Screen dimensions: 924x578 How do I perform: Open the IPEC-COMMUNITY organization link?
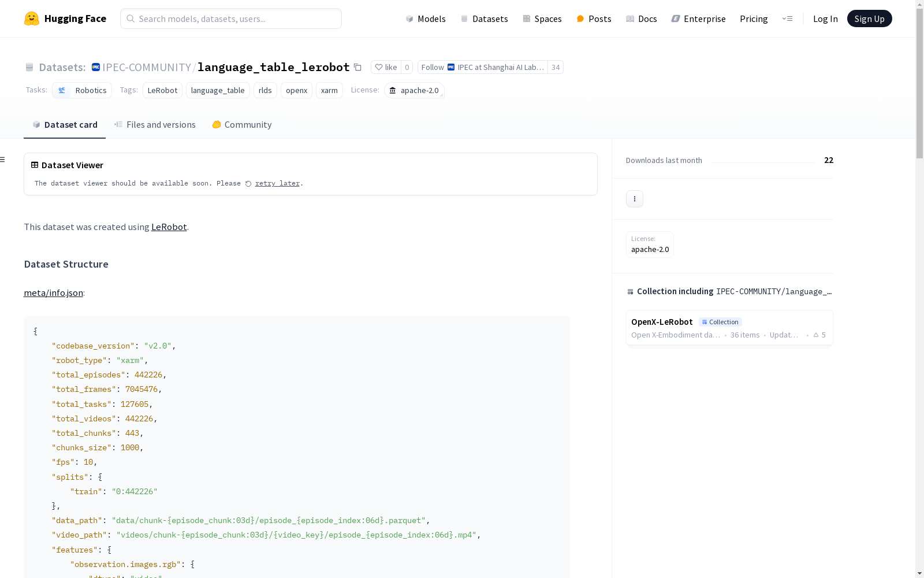tap(147, 67)
